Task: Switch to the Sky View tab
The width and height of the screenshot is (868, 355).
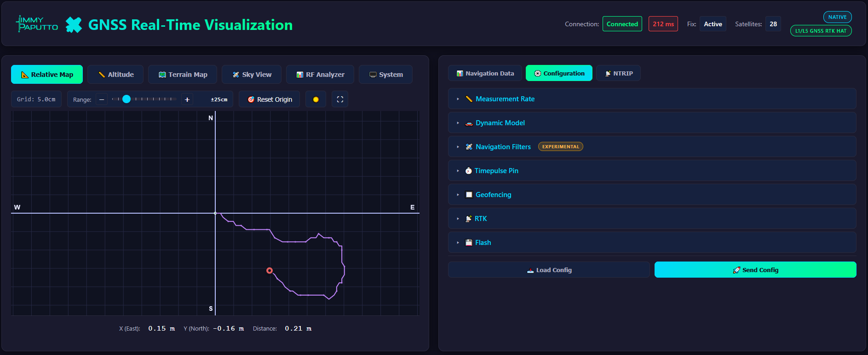Action: click(252, 75)
